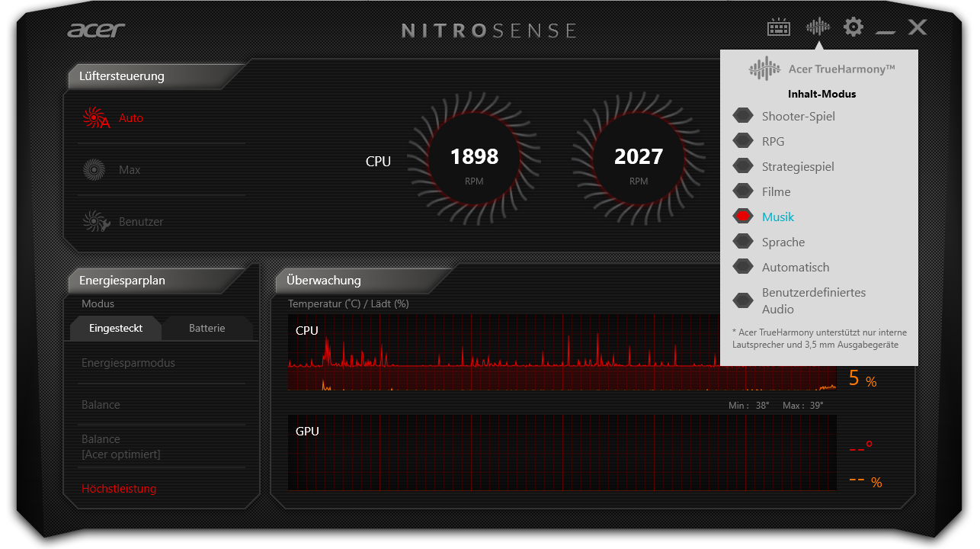Click the Max fan speed icon

click(x=94, y=169)
